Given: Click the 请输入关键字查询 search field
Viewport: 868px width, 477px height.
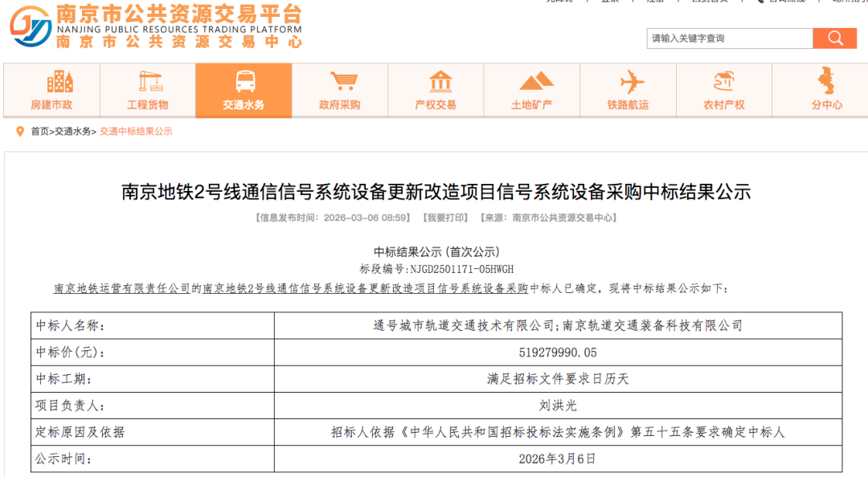Looking at the screenshot, I should click(723, 38).
